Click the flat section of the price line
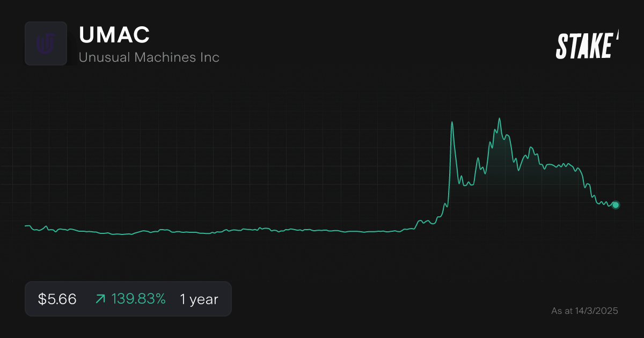 point(215,232)
